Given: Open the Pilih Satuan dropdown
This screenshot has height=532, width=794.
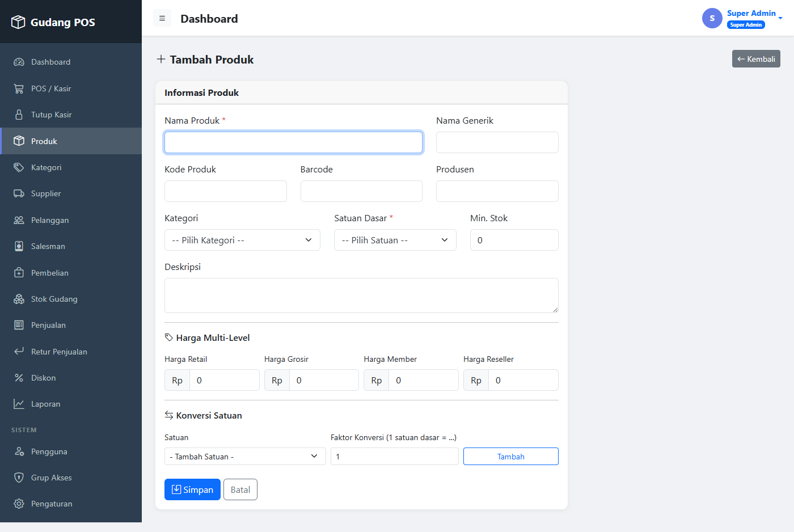Looking at the screenshot, I should 395,240.
